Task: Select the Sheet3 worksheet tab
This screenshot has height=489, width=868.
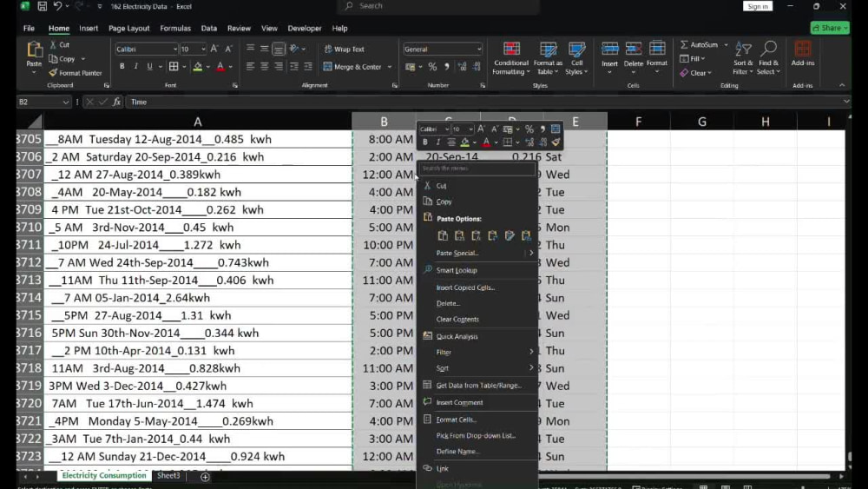Action: pyautogui.click(x=168, y=476)
